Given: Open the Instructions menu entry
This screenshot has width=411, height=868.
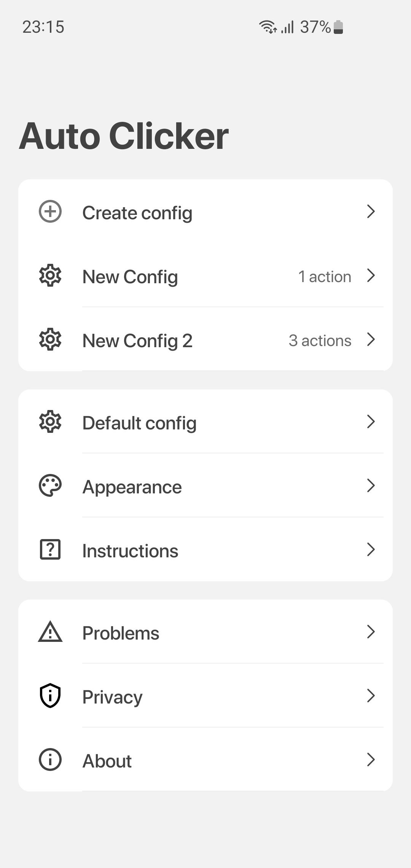Looking at the screenshot, I should (x=205, y=549).
